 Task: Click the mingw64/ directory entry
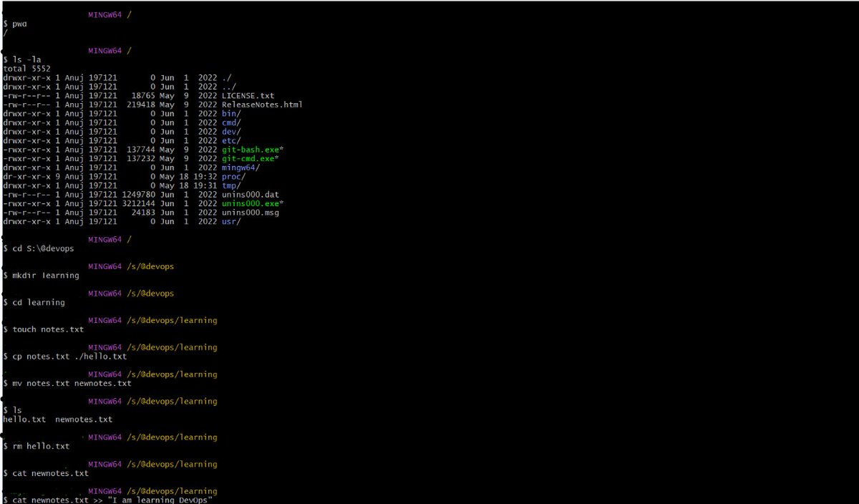coord(241,168)
